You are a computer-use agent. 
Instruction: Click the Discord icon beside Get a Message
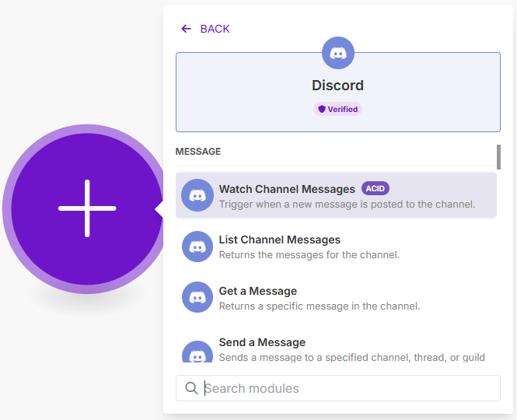coord(197,297)
